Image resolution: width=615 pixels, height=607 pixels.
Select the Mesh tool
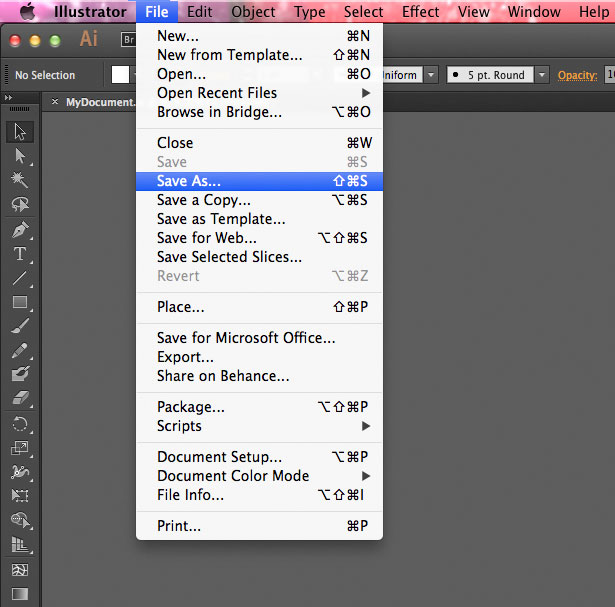coord(20,569)
